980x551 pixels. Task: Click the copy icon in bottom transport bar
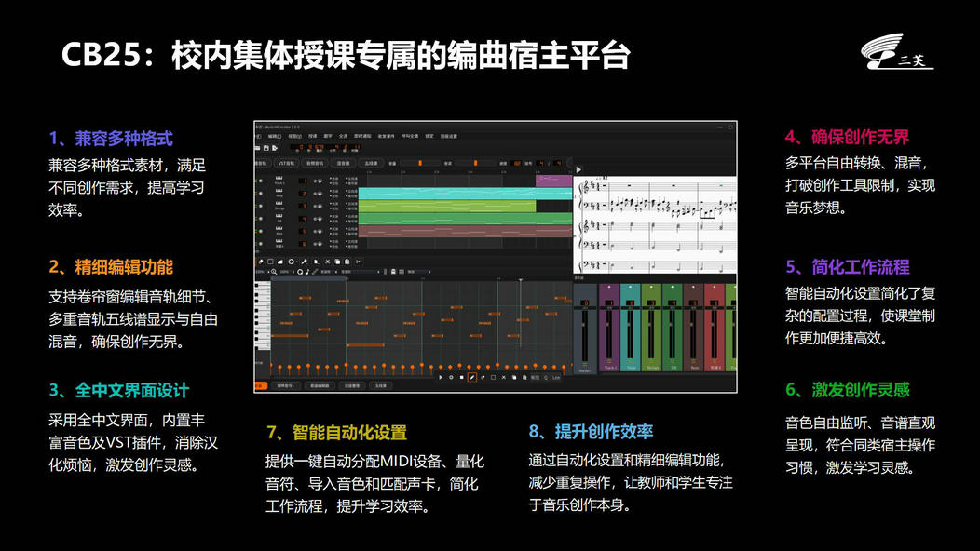click(513, 377)
